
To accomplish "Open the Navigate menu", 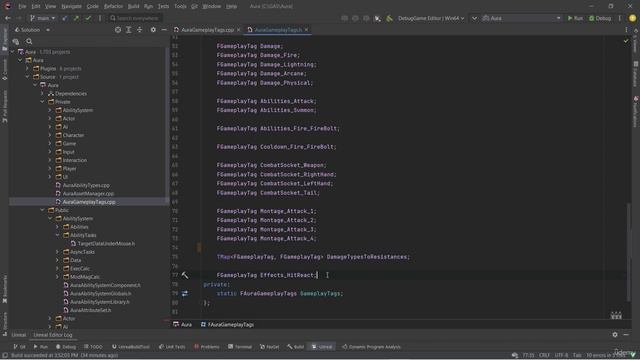I will (71, 6).
